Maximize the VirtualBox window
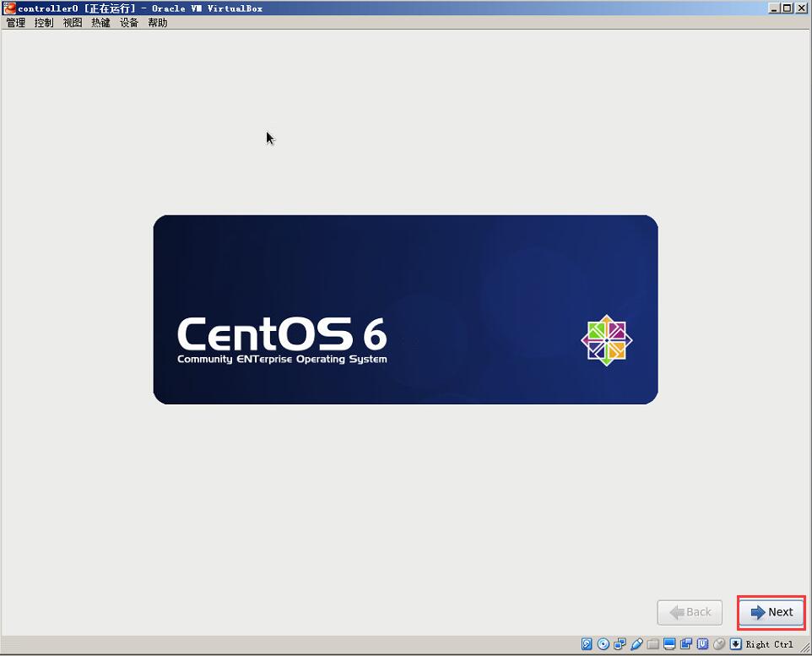 [787, 8]
